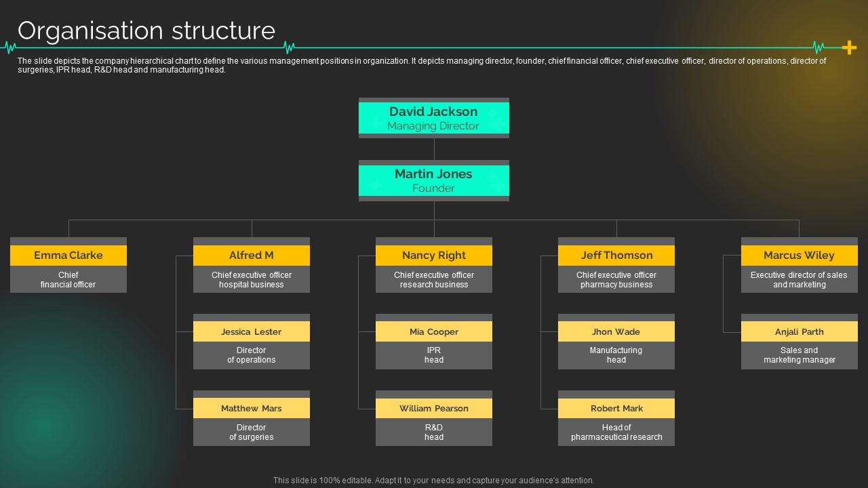Select the "Jhon Wade" name box
Image resolution: width=868 pixels, height=488 pixels.
tap(616, 331)
